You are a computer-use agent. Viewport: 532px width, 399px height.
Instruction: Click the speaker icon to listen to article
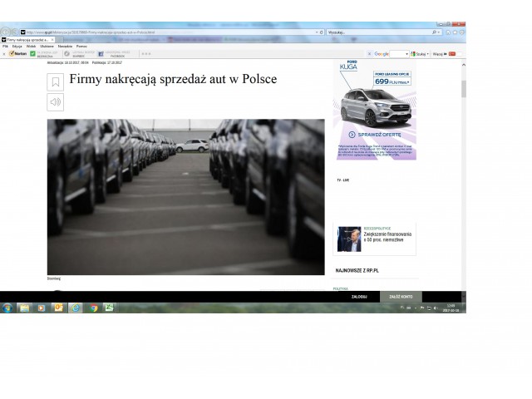click(x=55, y=102)
